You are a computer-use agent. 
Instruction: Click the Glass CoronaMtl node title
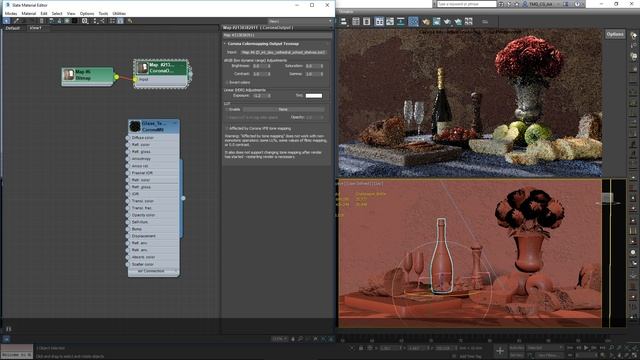coord(153,126)
